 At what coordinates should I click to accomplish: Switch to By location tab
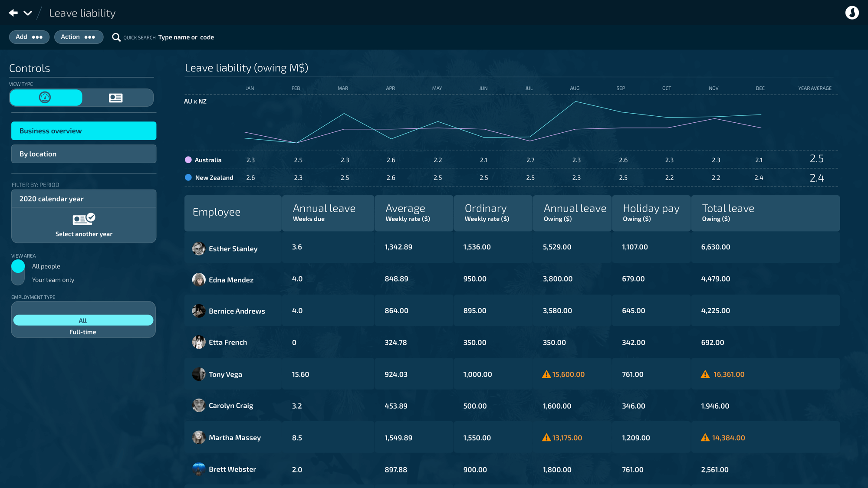(84, 154)
